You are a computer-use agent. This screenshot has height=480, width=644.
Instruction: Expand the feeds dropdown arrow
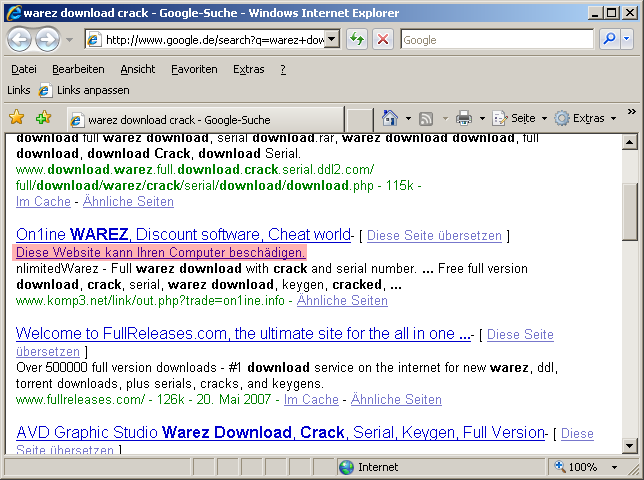(445, 119)
